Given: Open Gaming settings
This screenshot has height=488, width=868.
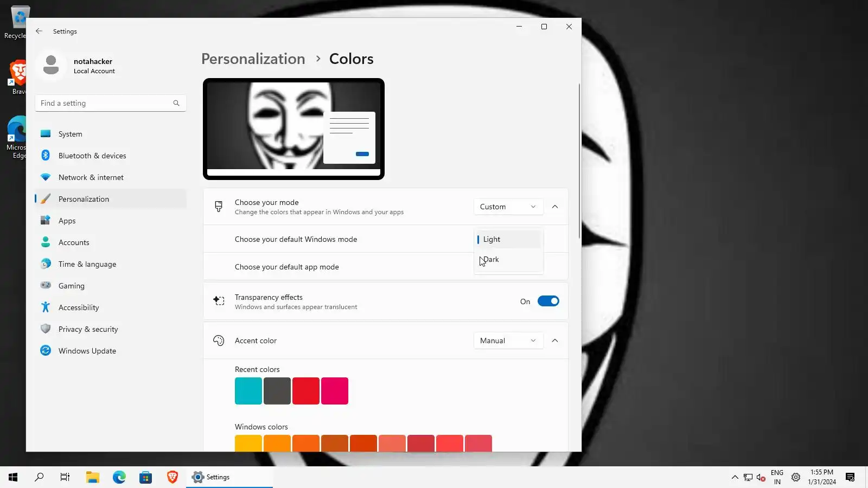Looking at the screenshot, I should coord(111,286).
